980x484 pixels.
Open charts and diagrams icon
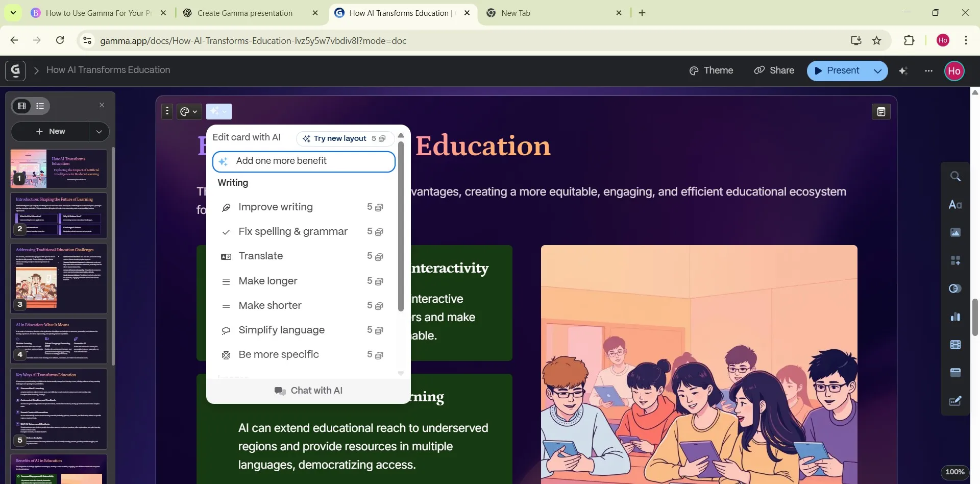click(x=955, y=317)
